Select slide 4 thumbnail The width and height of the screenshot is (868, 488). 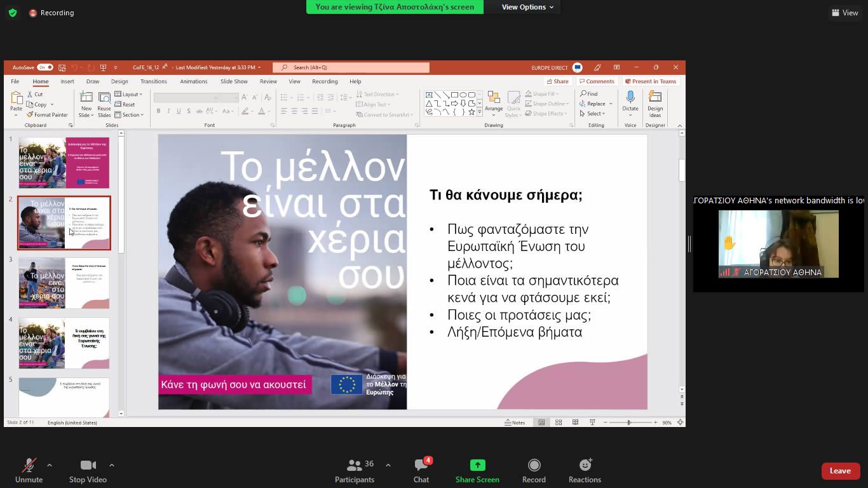click(64, 343)
